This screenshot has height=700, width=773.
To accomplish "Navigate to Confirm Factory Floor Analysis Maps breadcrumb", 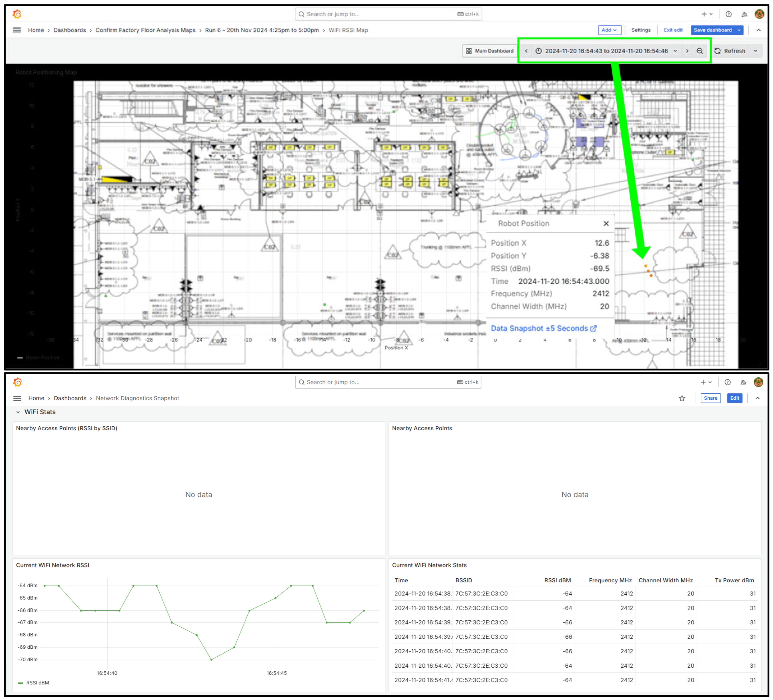I will pos(145,30).
